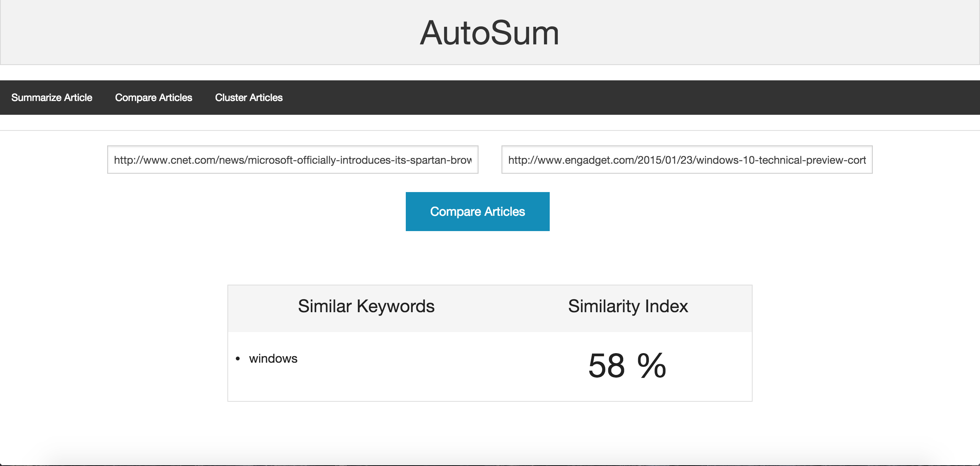Click into the engadget.com URL field

click(x=687, y=160)
